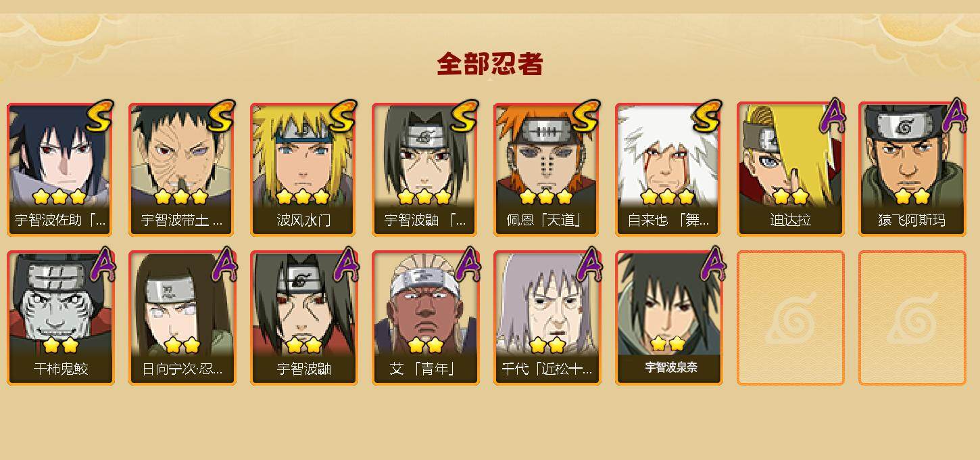
Task: Choose the 千代 ninja card
Action: coord(547,318)
